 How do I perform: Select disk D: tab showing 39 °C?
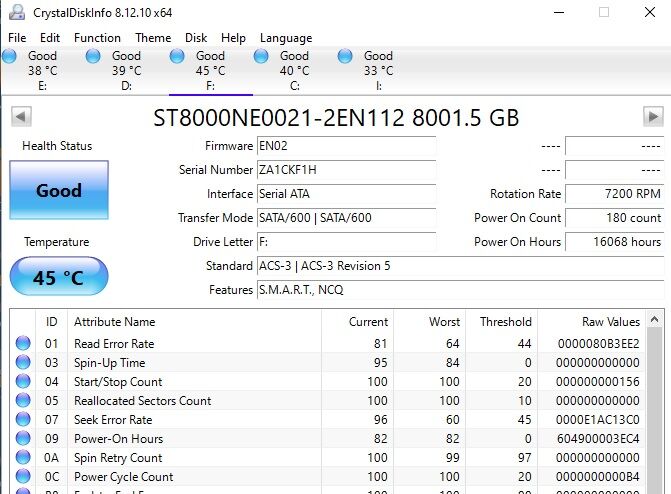coord(126,71)
